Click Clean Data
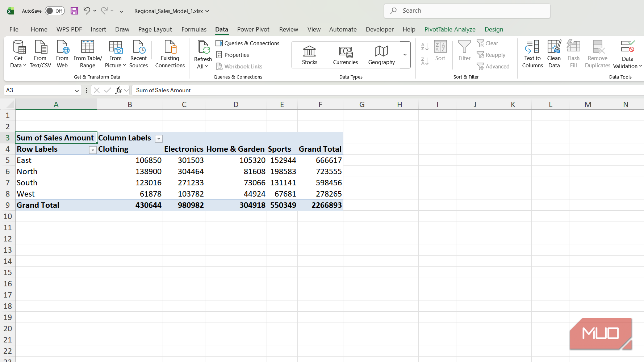644x362 pixels. pyautogui.click(x=554, y=54)
